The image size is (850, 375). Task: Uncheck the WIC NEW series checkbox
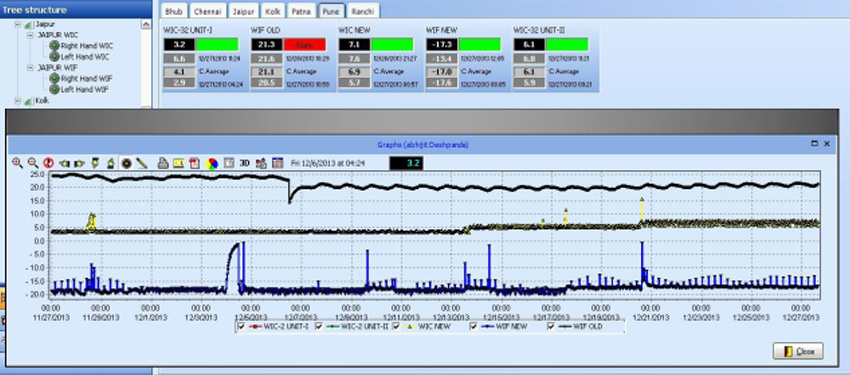(396, 326)
